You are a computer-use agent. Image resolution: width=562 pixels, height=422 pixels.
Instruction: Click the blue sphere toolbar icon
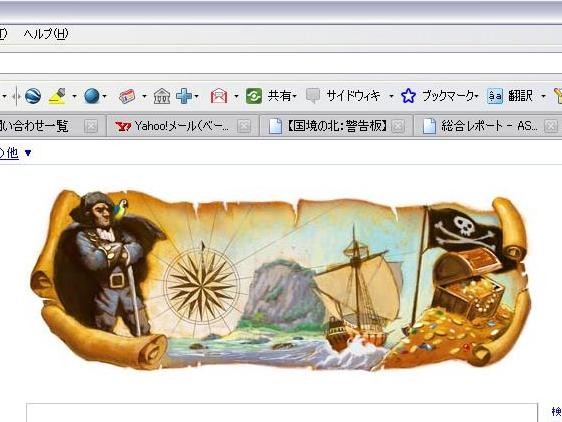click(x=92, y=96)
